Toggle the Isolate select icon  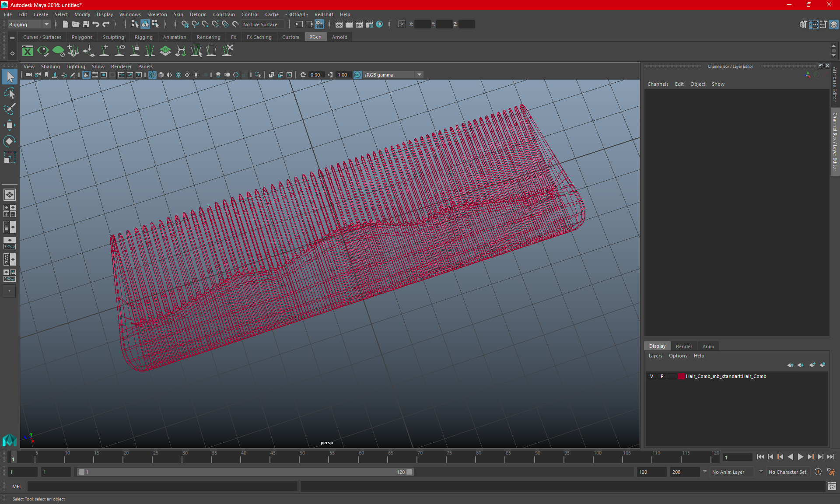(258, 75)
